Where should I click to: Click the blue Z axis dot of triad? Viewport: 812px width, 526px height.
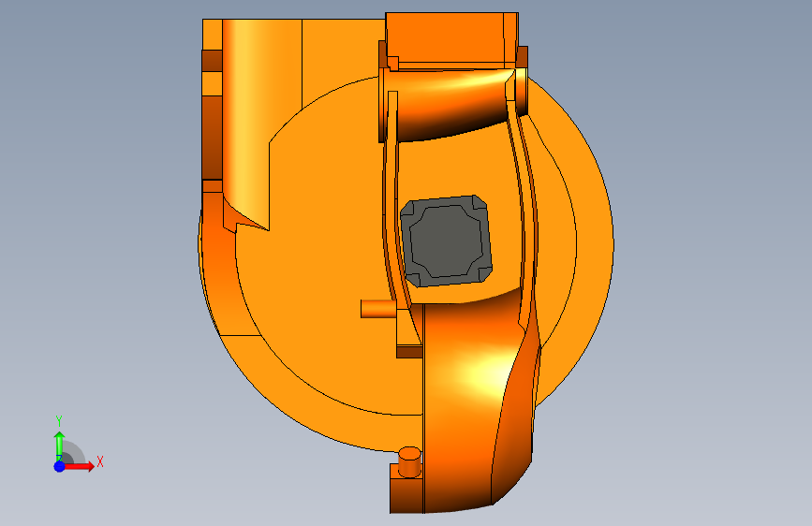pos(60,466)
